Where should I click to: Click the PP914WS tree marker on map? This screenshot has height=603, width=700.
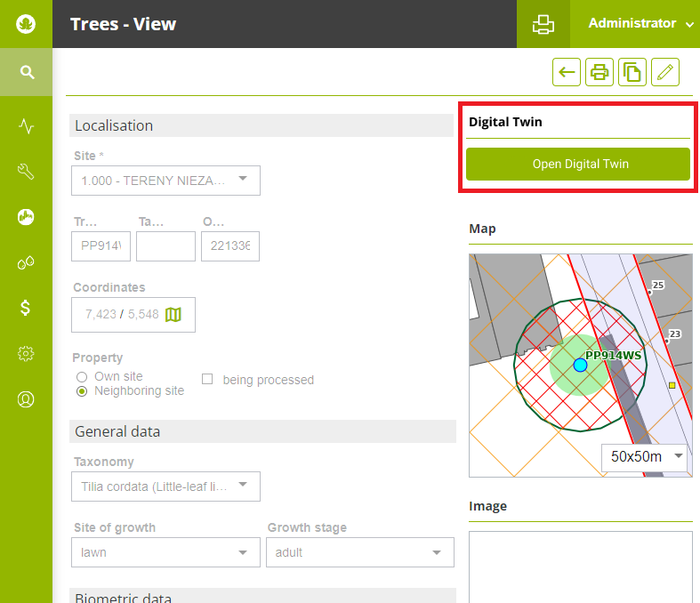point(581,365)
